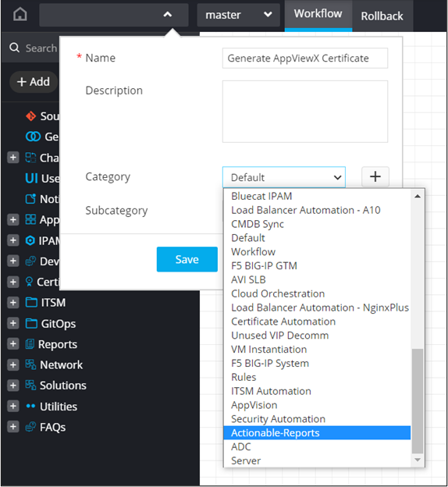
Task: Select Certificate Automation category
Action: 317,322
